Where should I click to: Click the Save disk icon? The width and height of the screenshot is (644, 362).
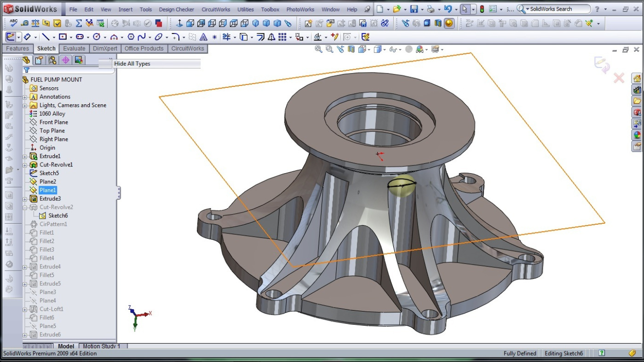pos(414,9)
